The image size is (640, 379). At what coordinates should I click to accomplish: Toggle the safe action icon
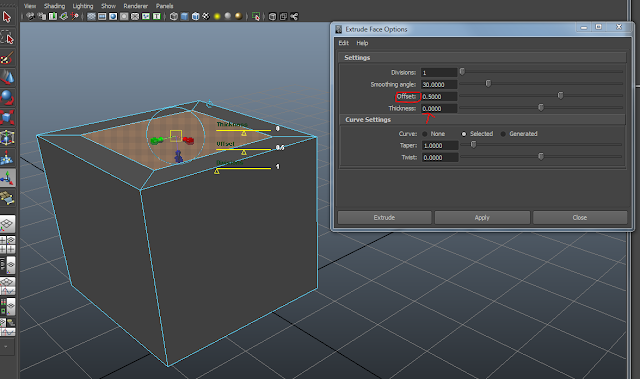pos(146,16)
